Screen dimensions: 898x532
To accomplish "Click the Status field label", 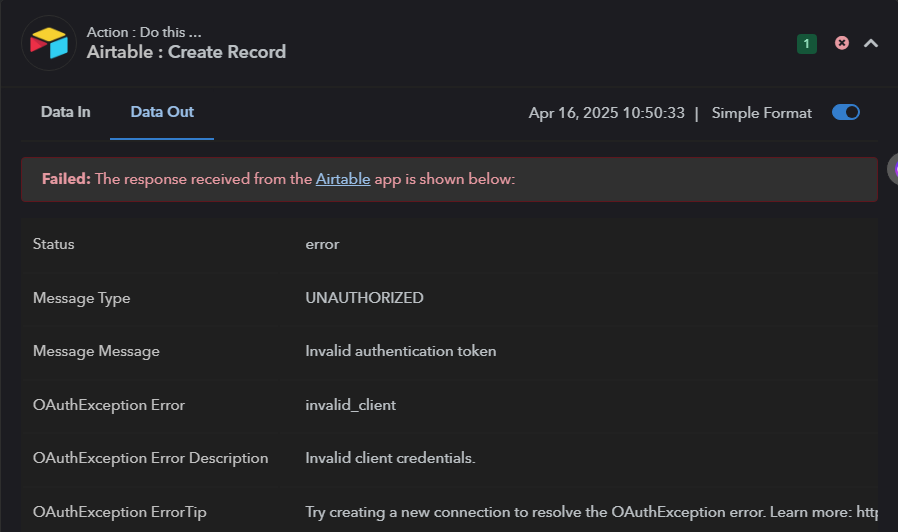I will 53,244.
